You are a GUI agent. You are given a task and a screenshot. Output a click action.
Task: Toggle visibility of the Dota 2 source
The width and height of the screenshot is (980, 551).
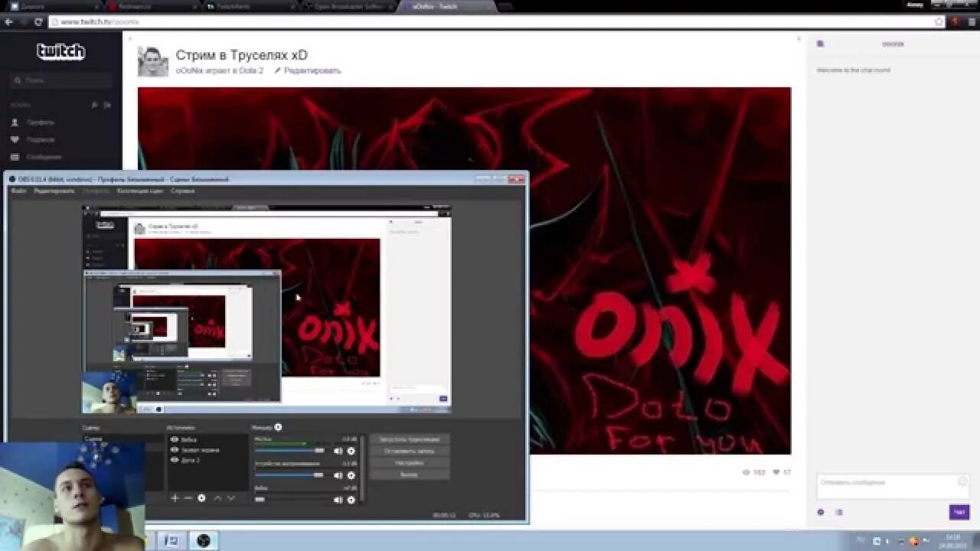coord(175,460)
